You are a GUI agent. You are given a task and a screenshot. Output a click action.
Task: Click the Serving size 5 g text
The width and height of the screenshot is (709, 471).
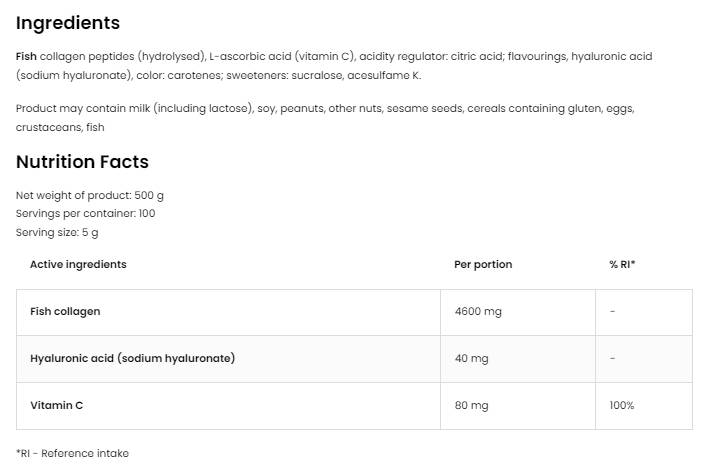[x=57, y=232]
